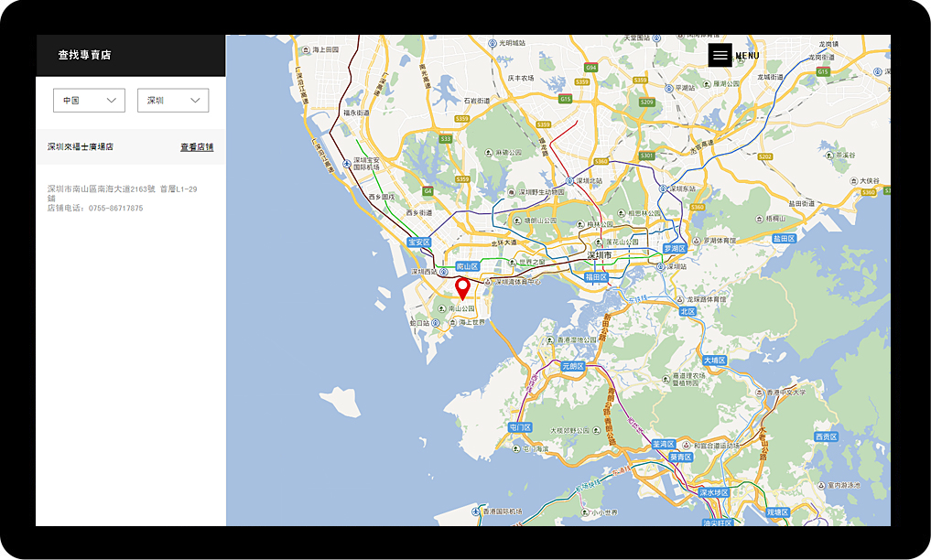Click the S202 road shield
This screenshot has width=931, height=560.
765,156
